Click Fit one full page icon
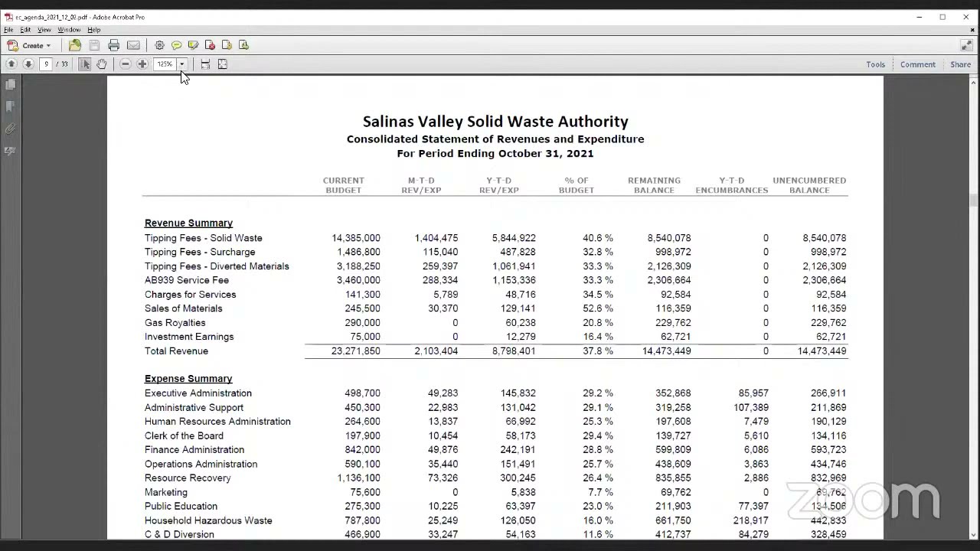 [x=223, y=64]
